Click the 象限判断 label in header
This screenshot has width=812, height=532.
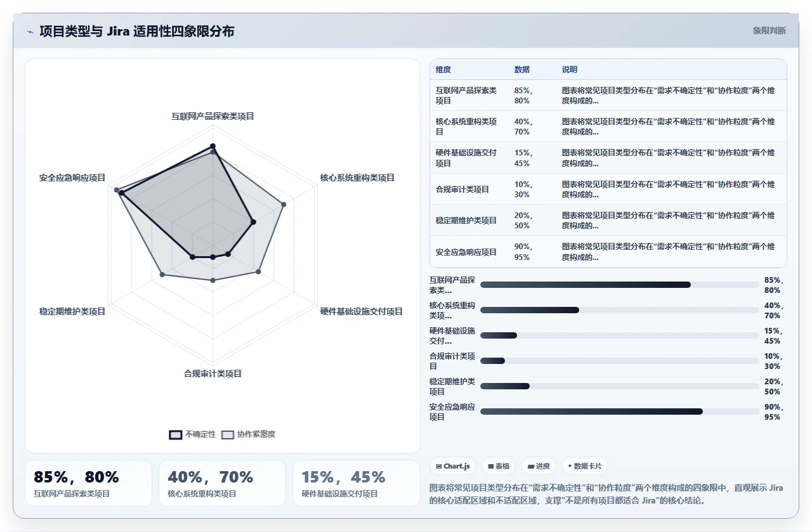769,30
